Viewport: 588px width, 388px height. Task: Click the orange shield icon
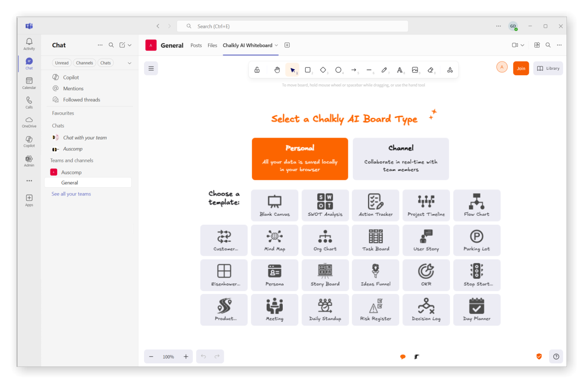point(539,356)
